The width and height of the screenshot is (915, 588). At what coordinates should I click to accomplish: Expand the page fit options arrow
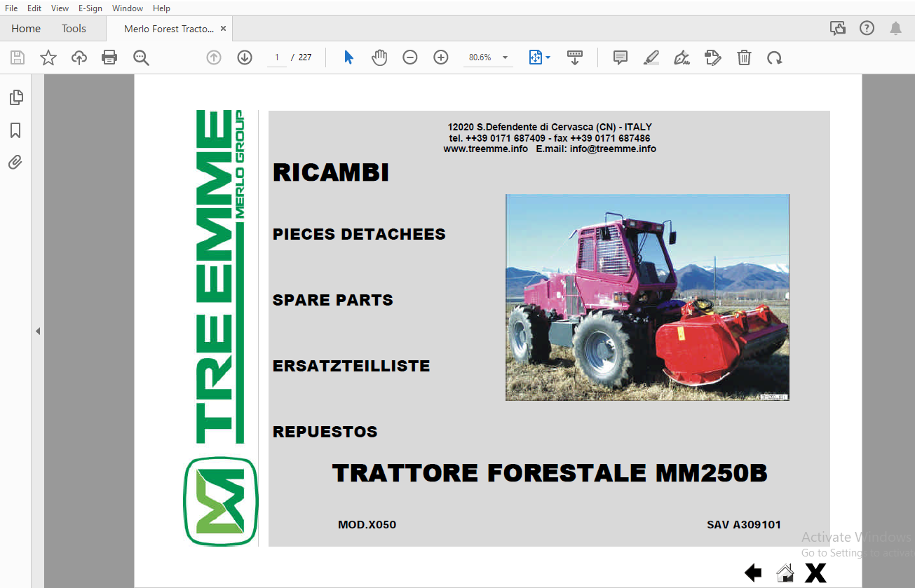click(x=548, y=57)
